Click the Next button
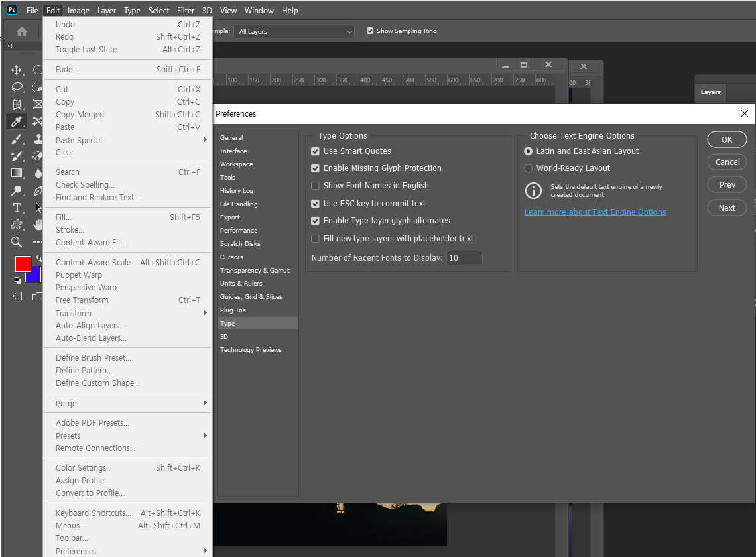Viewport: 756px width, 557px height. pos(727,208)
